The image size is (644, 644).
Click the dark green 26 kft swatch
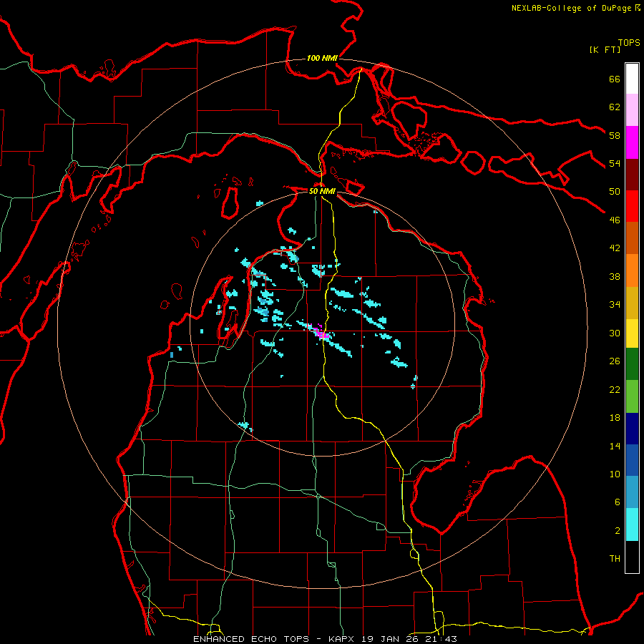click(x=632, y=364)
